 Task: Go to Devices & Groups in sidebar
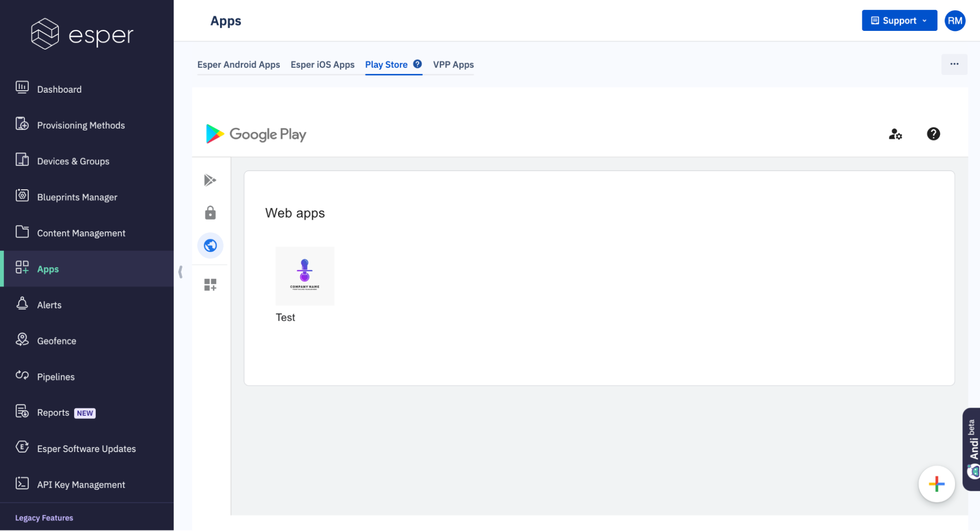point(73,161)
